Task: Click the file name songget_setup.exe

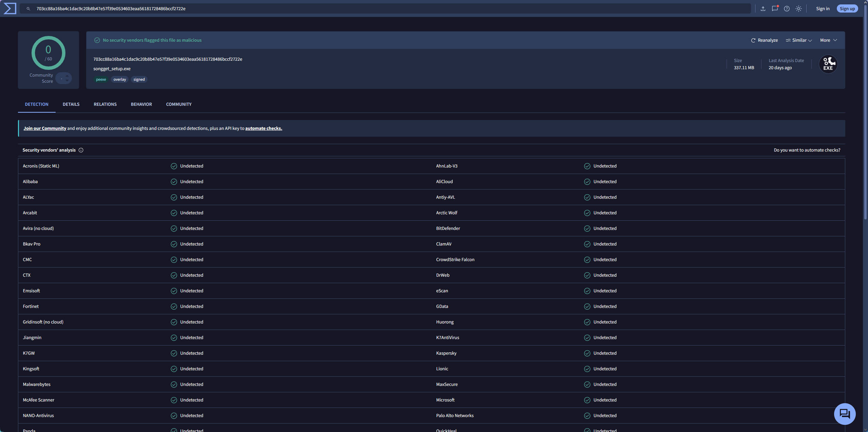Action: [112, 69]
